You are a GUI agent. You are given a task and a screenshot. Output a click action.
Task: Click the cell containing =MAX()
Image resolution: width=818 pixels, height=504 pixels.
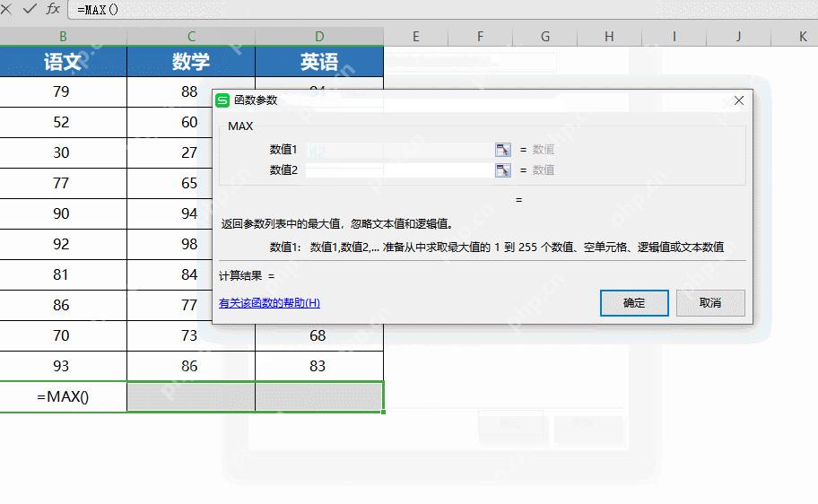[63, 397]
